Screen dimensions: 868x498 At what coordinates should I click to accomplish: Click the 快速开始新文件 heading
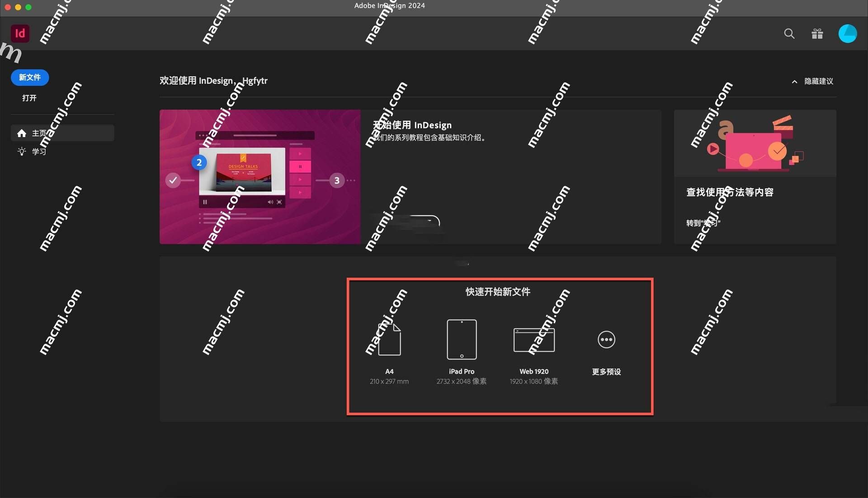tap(498, 292)
